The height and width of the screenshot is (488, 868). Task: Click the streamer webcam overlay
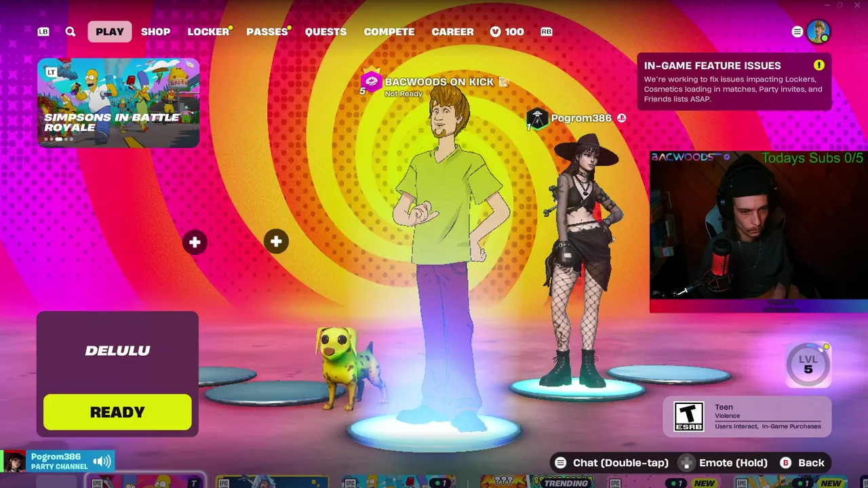pyautogui.click(x=759, y=232)
